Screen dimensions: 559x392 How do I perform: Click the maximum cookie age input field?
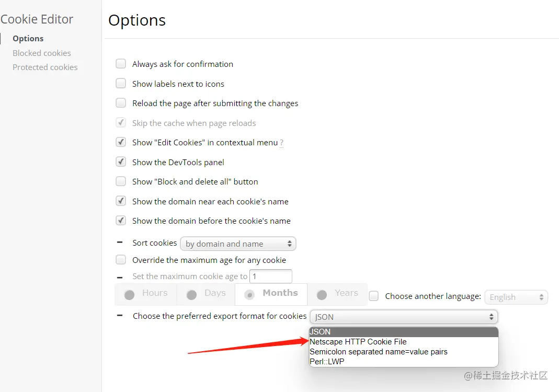pyautogui.click(x=271, y=276)
